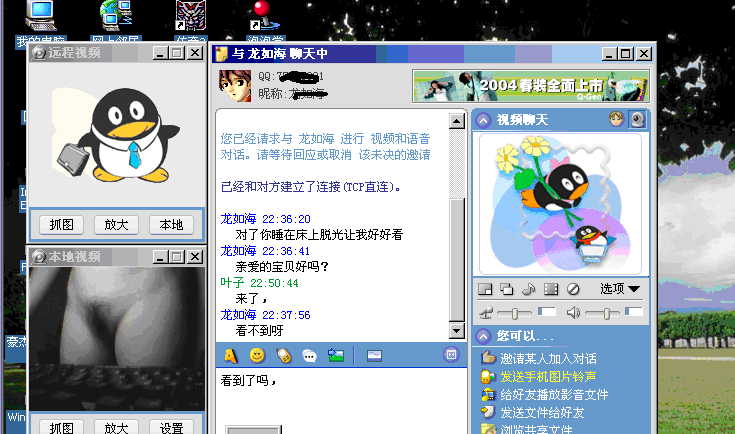Screen dimensions: 735x434
Task: Open the 2004春装全面上市 banner ad
Action: click(531, 86)
